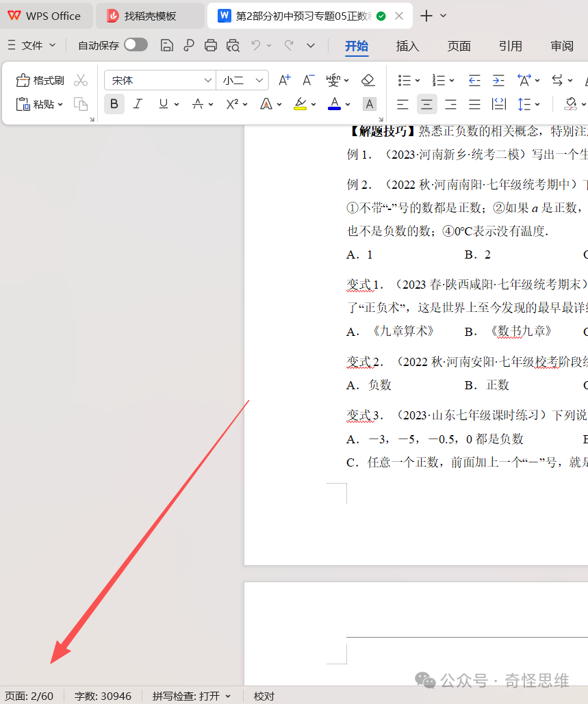Click the Cut scissors icon

point(81,80)
